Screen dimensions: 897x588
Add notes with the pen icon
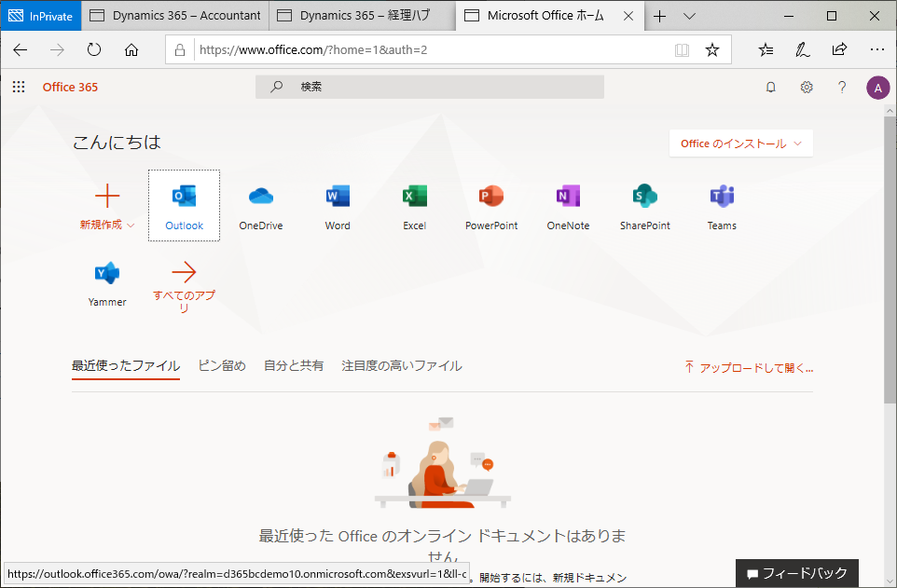point(802,49)
